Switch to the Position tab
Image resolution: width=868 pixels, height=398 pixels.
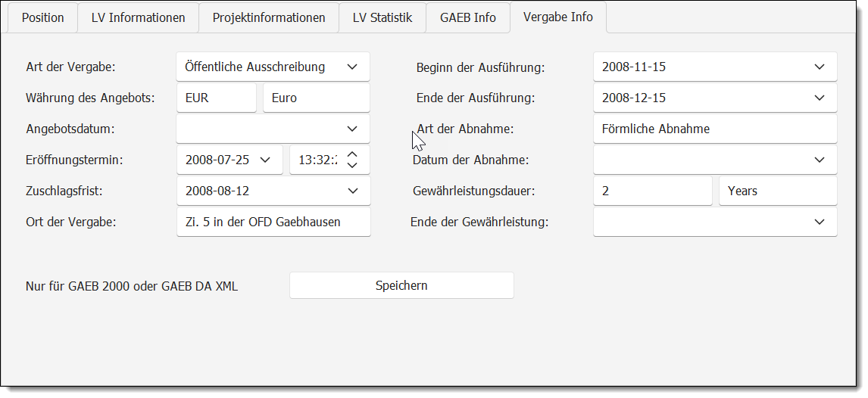[x=42, y=17]
